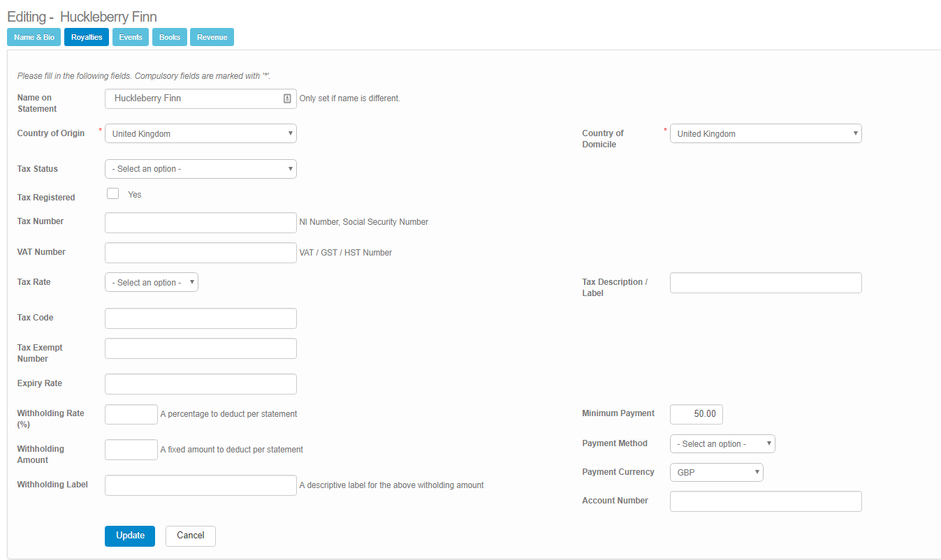Tick the Tax Registered Yes checkbox
Screen dimensions: 941x560
pyautogui.click(x=112, y=193)
